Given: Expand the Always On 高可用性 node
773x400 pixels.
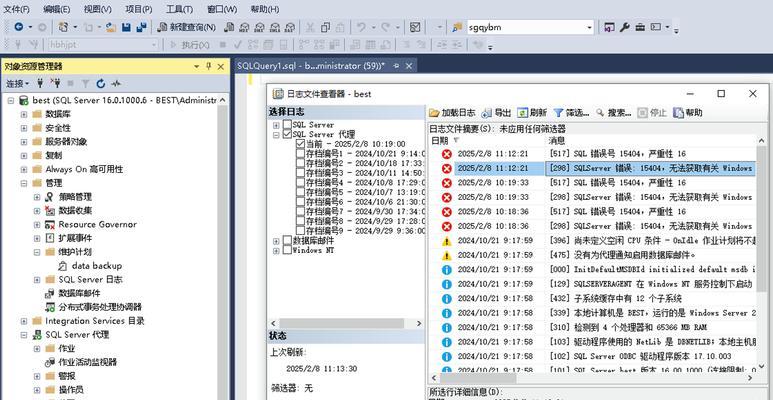Looking at the screenshot, I should pos(24,169).
